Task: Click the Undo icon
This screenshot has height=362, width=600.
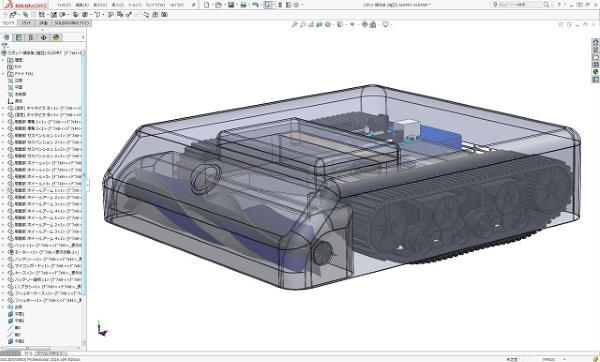Action: 255,5
